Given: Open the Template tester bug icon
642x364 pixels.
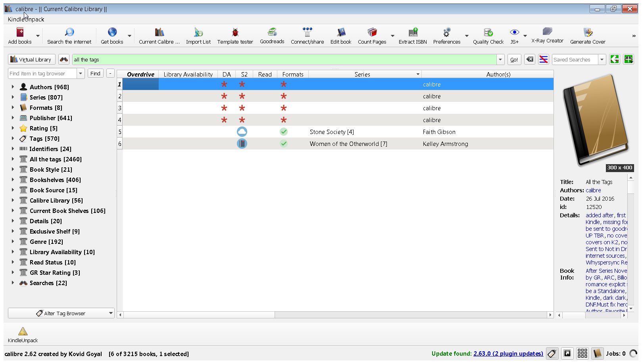Looking at the screenshot, I should (x=235, y=32).
